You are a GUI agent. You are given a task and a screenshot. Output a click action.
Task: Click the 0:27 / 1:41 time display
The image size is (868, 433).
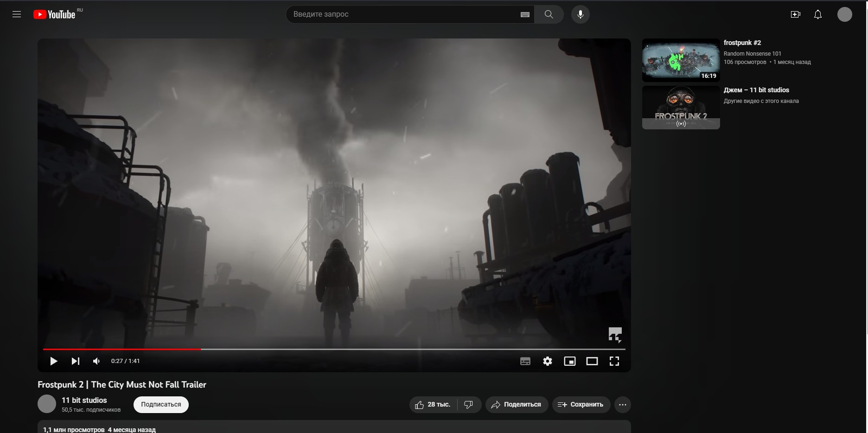tap(125, 361)
